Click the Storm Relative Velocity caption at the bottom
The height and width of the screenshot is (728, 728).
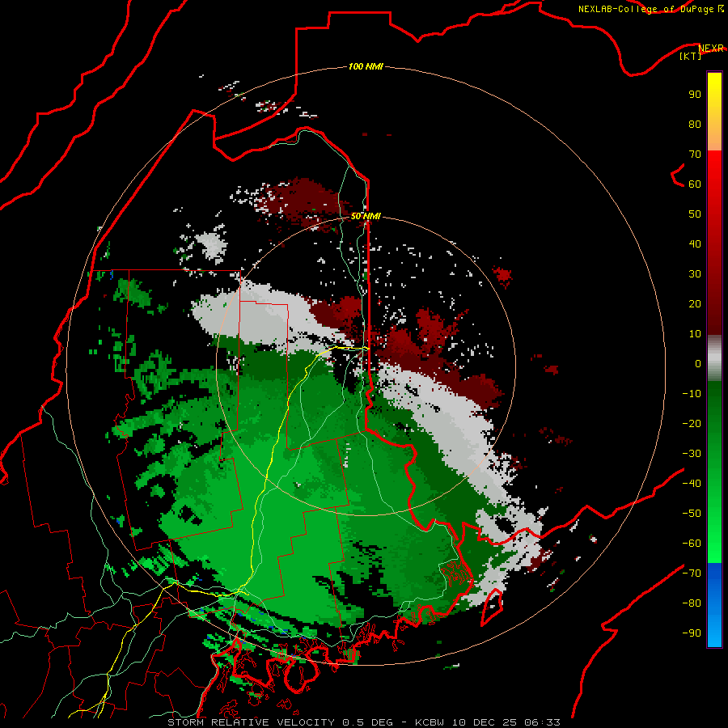[363, 722]
